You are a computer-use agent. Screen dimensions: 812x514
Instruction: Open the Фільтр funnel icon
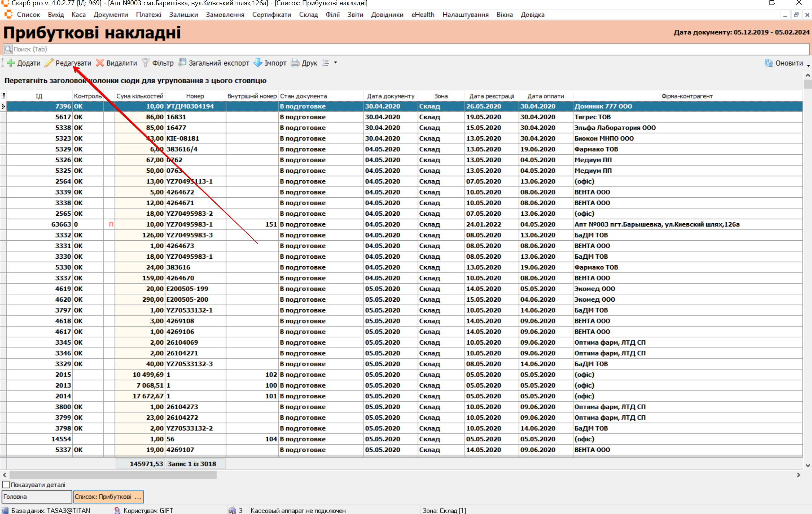tap(146, 63)
